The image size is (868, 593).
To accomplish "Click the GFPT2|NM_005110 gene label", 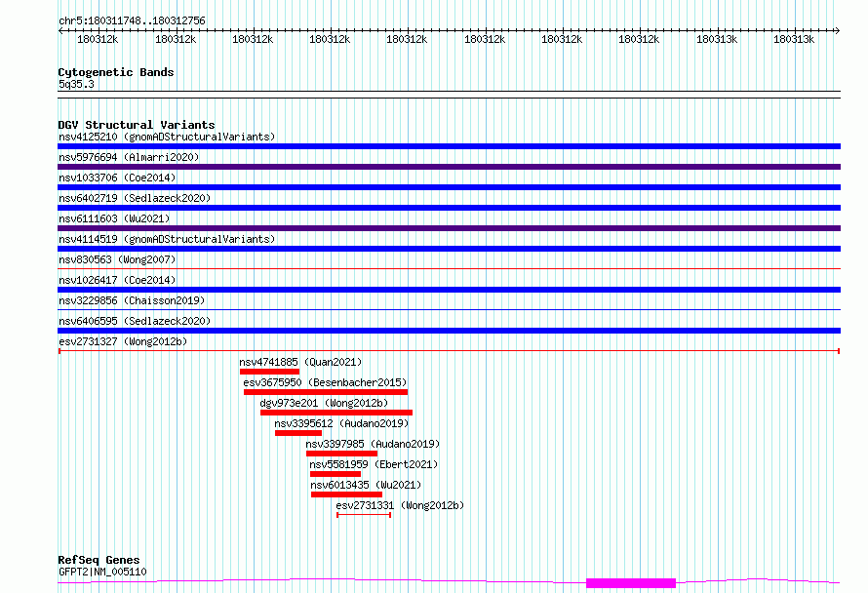I will 102,572.
